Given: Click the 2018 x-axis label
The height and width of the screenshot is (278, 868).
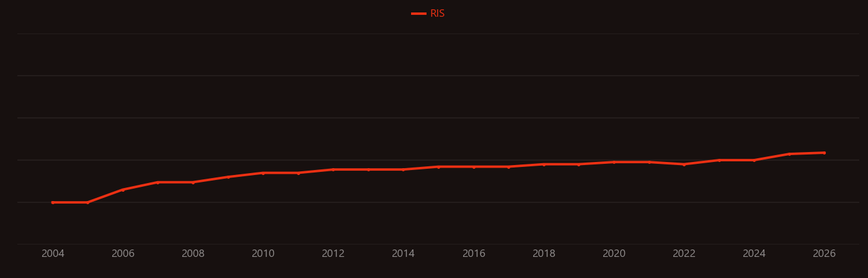Looking at the screenshot, I should pos(544,254).
